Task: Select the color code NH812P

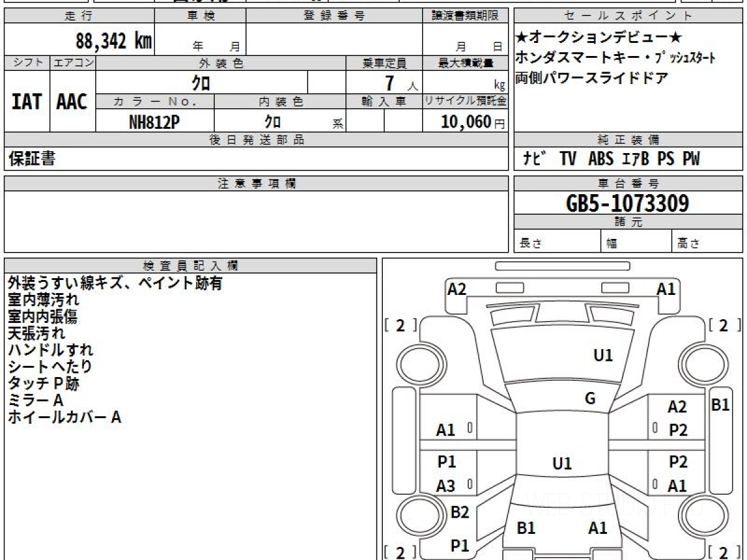Action: point(154,122)
